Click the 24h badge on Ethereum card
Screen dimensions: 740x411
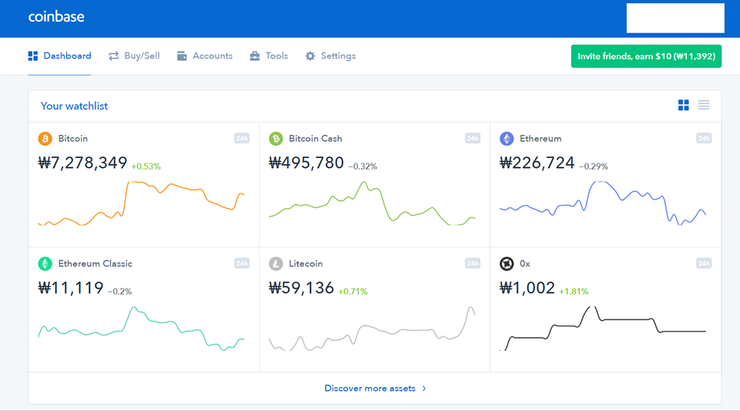click(704, 138)
